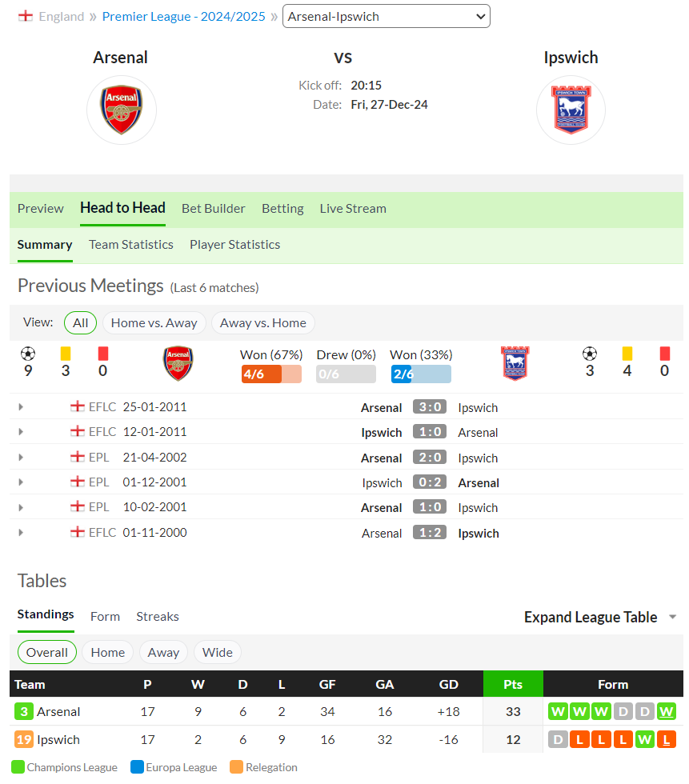Click Arsenal's yellow card icon
Image resolution: width=689 pixels, height=784 pixels.
(x=66, y=354)
